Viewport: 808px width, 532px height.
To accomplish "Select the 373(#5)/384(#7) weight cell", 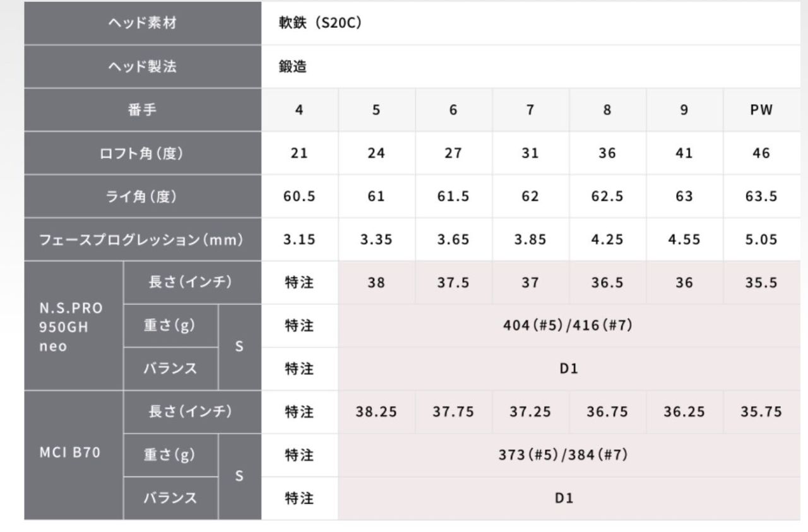I will pos(569,454).
